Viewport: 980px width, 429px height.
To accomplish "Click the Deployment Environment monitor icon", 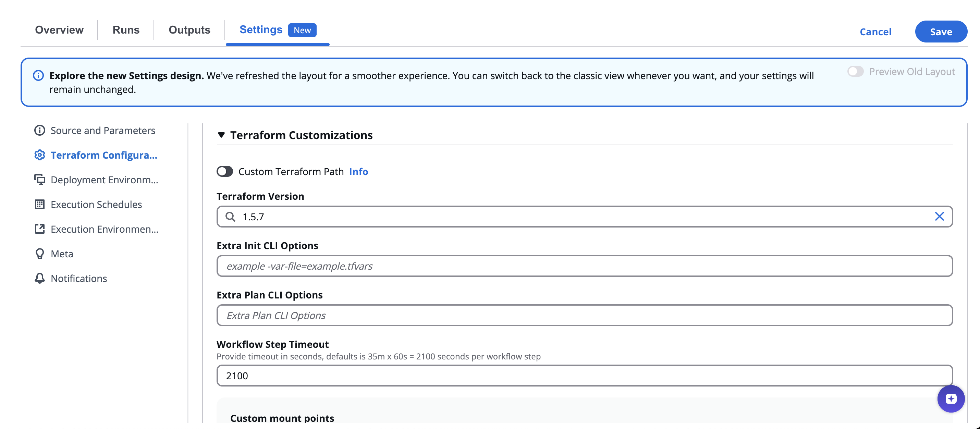I will click(x=39, y=180).
